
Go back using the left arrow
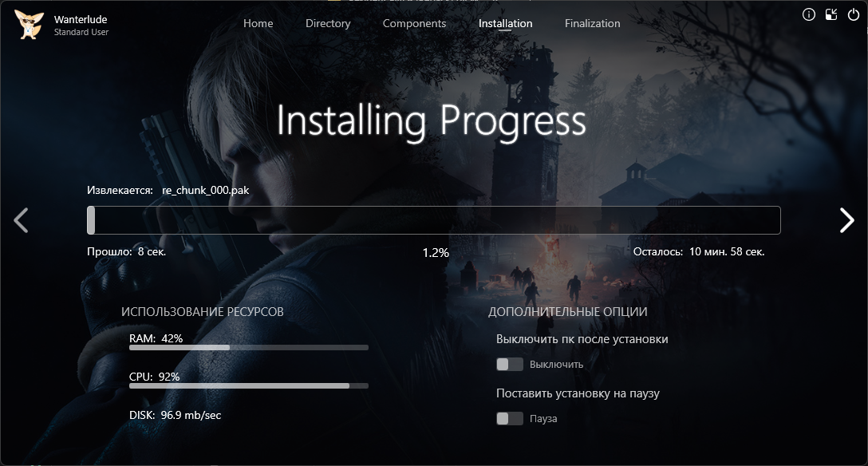[x=22, y=220]
